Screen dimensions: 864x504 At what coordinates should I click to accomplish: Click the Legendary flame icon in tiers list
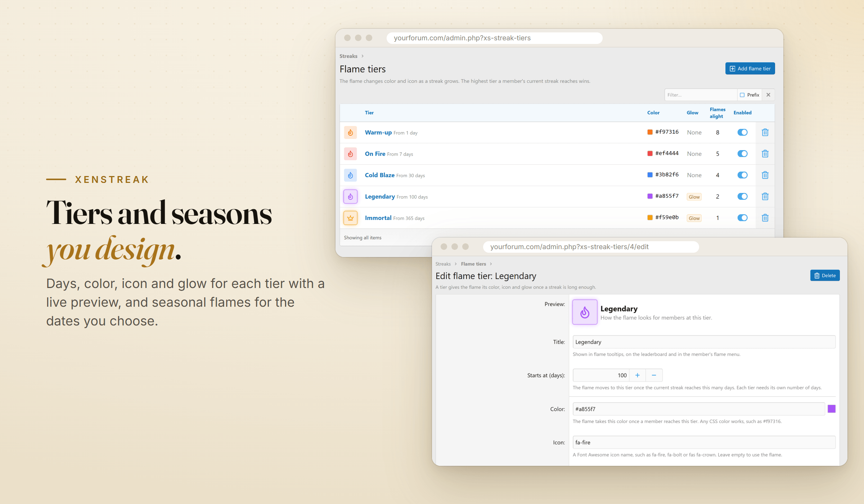pos(350,197)
